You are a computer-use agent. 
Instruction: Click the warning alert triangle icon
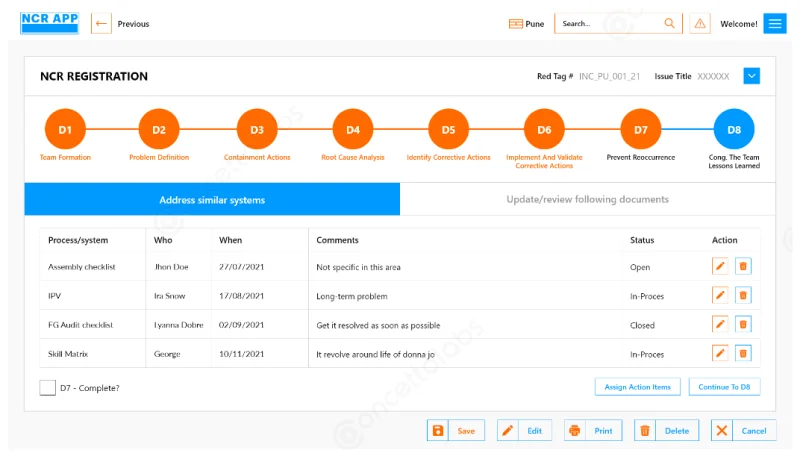point(699,24)
